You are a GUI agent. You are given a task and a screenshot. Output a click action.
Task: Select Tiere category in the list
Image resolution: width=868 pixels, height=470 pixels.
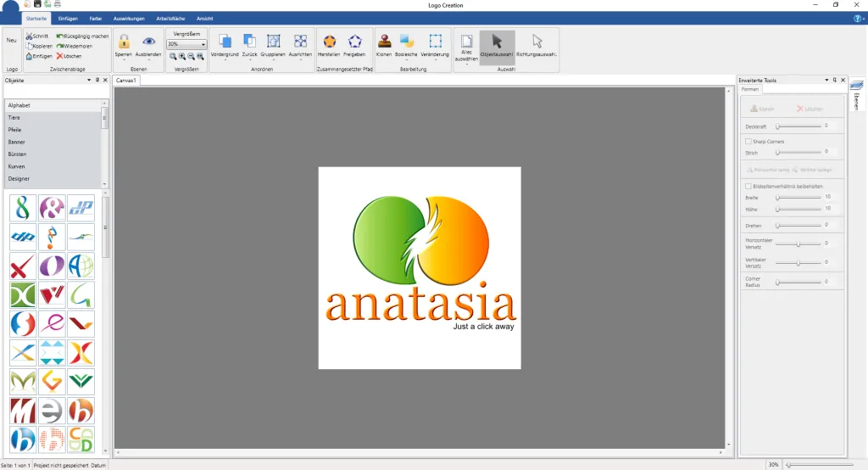tap(53, 117)
